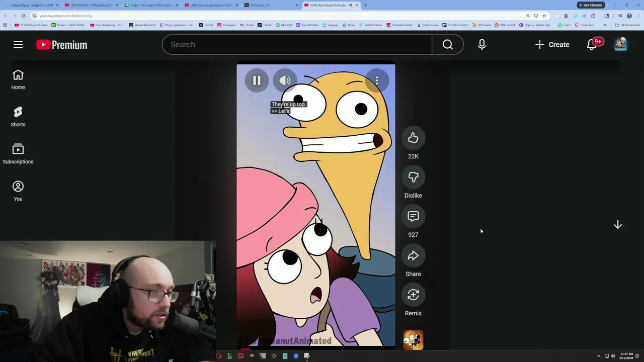Open Shorts from the sidebar
Screen dimensions: 644x362
pos(18,117)
